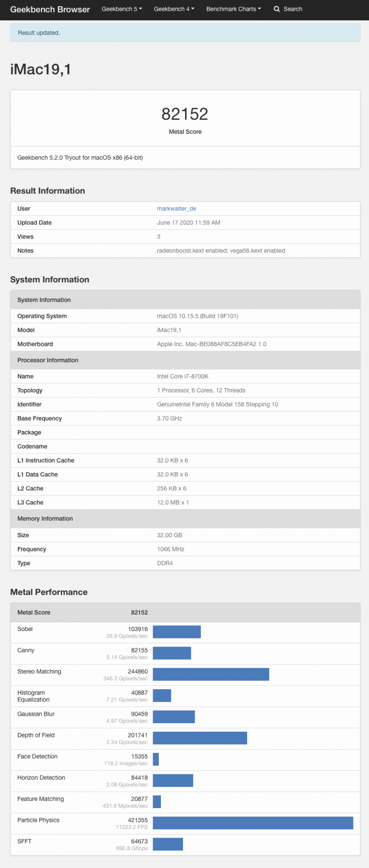Expand the Geekbench 4 dropdown menu

(x=174, y=9)
